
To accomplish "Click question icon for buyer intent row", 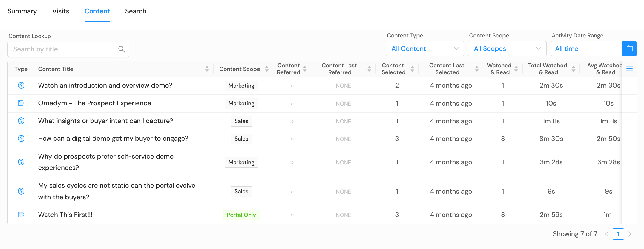I will coord(21,121).
